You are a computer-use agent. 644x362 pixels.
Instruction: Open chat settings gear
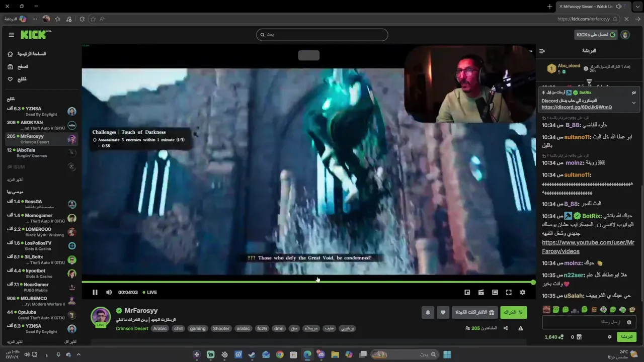[x=610, y=337]
